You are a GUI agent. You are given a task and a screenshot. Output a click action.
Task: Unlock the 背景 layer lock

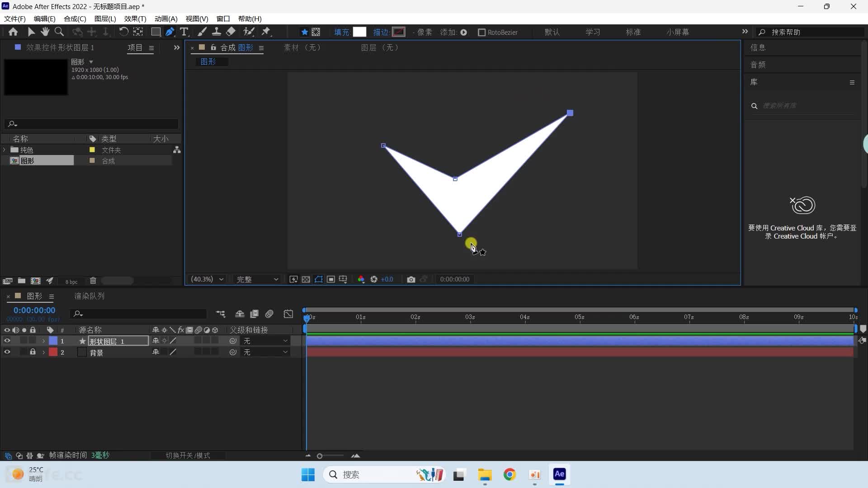coord(33,352)
